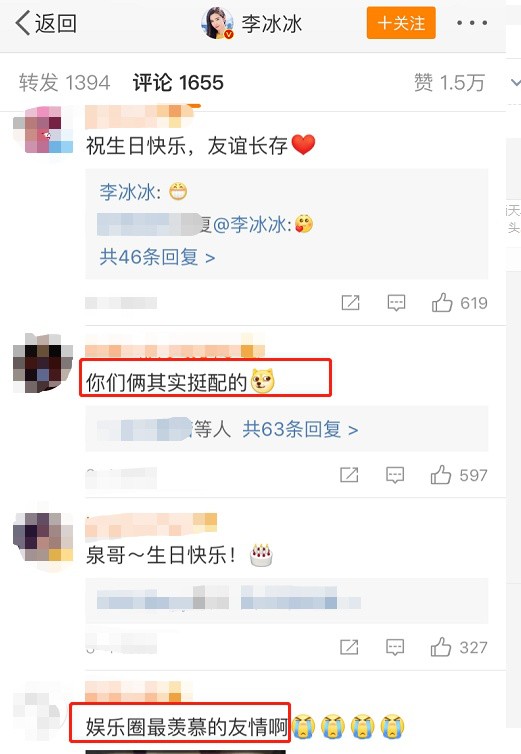Open the three-dot more options menu
521x754 pixels.
point(471,23)
